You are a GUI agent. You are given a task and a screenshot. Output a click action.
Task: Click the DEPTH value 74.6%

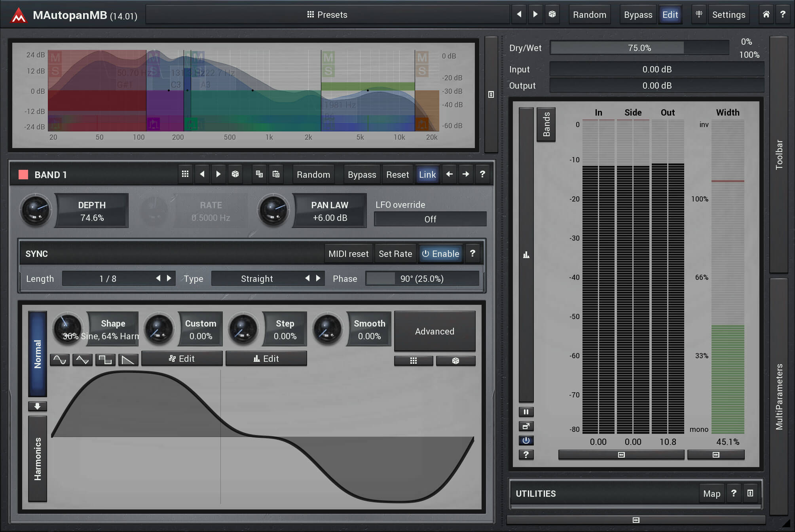92,218
